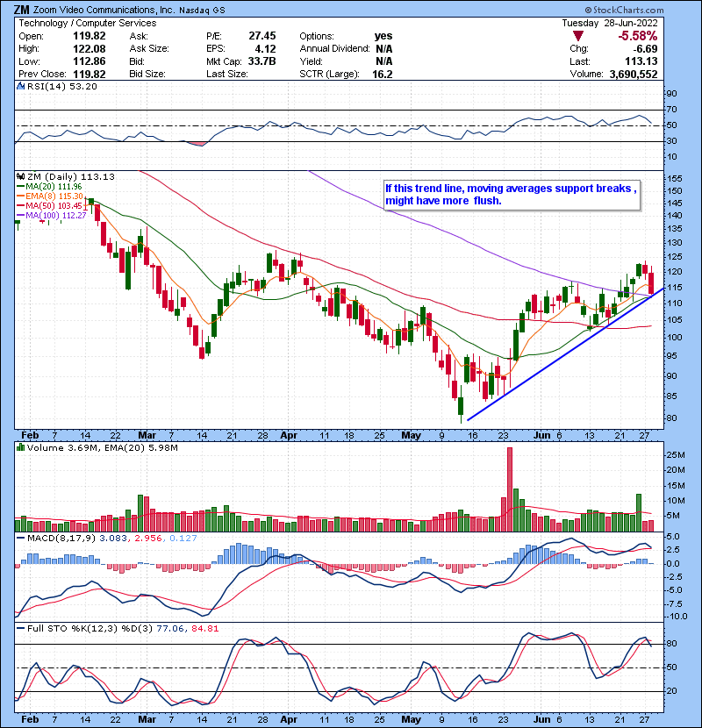
Task: Click the RSI(14) panel line icon
Action: (21, 86)
